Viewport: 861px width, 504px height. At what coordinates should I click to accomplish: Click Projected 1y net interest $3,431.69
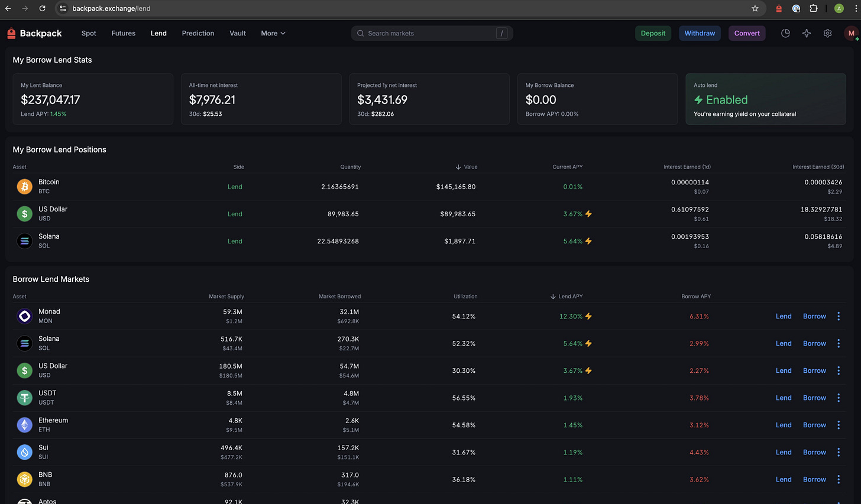pos(382,100)
